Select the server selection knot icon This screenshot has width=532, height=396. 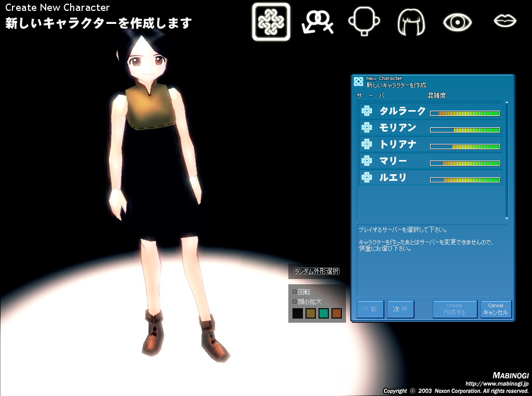tap(271, 22)
